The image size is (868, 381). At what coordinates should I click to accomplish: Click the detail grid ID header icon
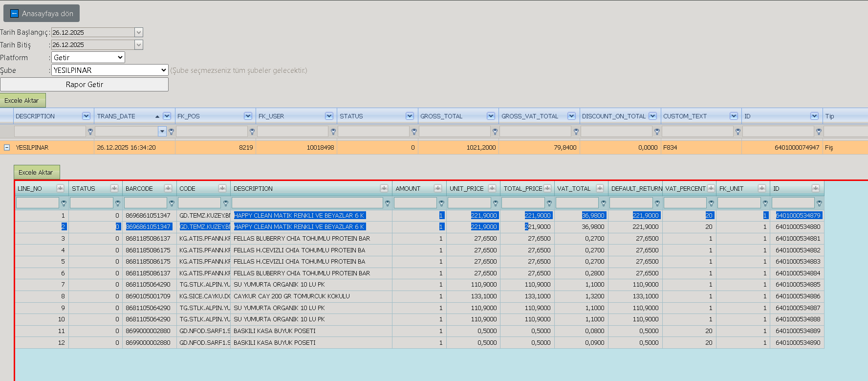point(816,188)
